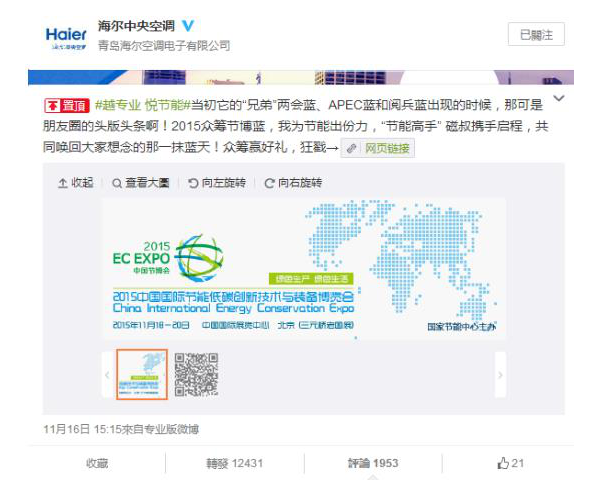Screen dimensions: 600x488
Task: Click 查看大圖 to view large image
Action: pos(141,183)
